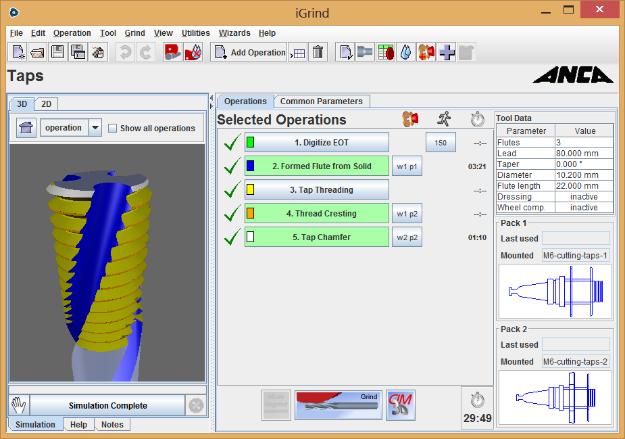Click blue color swatch of Formed Flute
This screenshot has height=439, width=625.
point(250,166)
